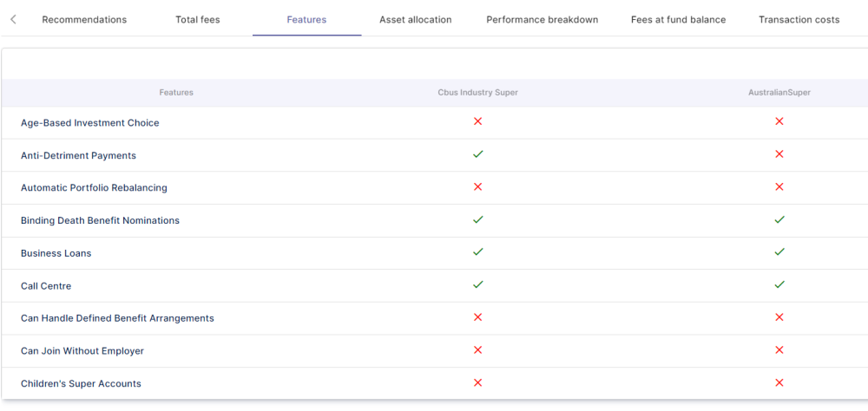Click Cbus check for Binding Death Benefit Nominations
Image resolution: width=868 pixels, height=411 pixels.
pyautogui.click(x=477, y=219)
